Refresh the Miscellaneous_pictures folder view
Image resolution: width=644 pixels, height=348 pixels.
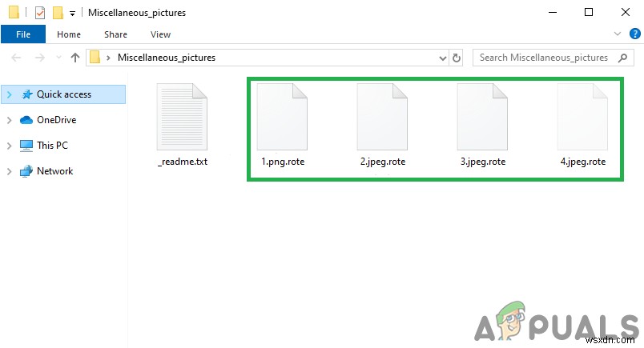(457, 58)
